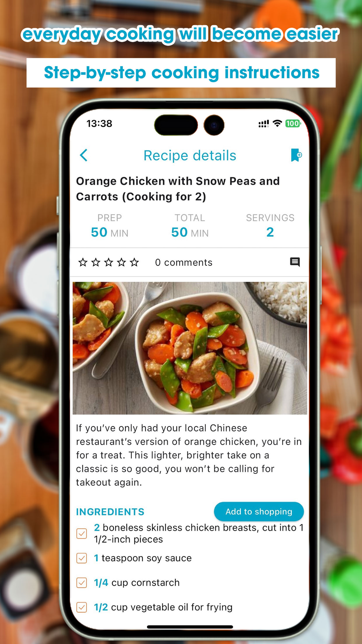Image resolution: width=362 pixels, height=644 pixels.
Task: Tap the INGREDIENTS section heading
Action: (x=110, y=512)
